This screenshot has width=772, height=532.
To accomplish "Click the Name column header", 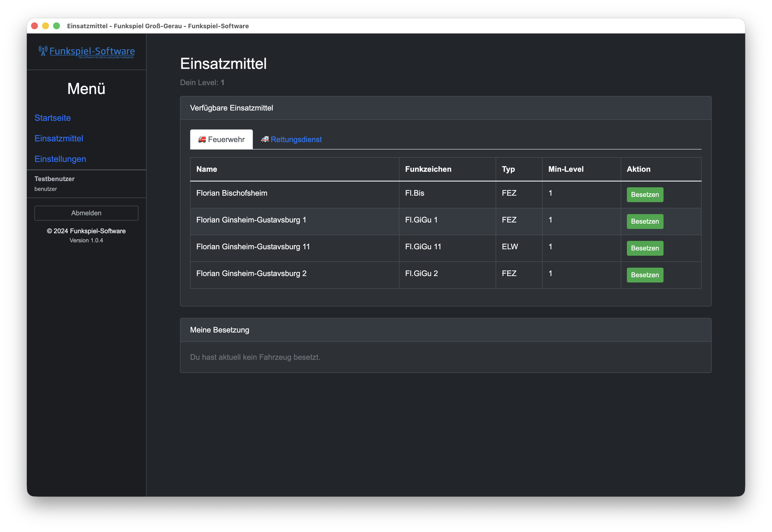I will [x=206, y=169].
